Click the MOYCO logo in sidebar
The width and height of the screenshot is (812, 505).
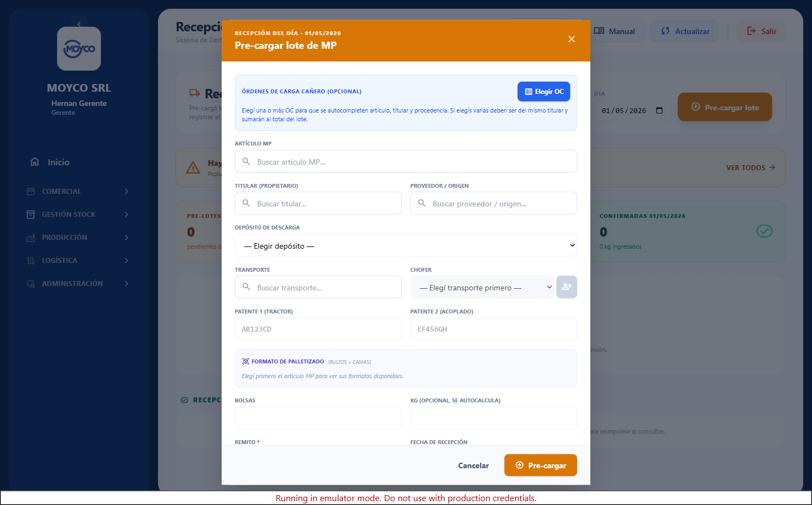[x=79, y=49]
